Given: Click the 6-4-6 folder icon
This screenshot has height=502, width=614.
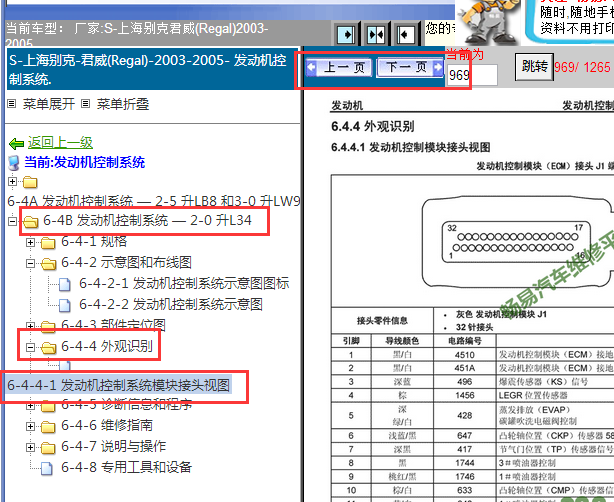Looking at the screenshot, I should pyautogui.click(x=48, y=427).
